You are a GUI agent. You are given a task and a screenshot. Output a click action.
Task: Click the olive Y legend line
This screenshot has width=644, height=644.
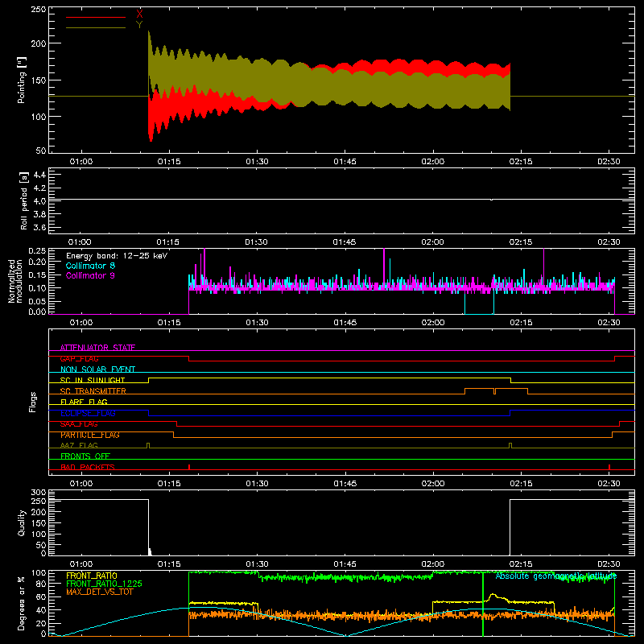pyautogui.click(x=96, y=28)
